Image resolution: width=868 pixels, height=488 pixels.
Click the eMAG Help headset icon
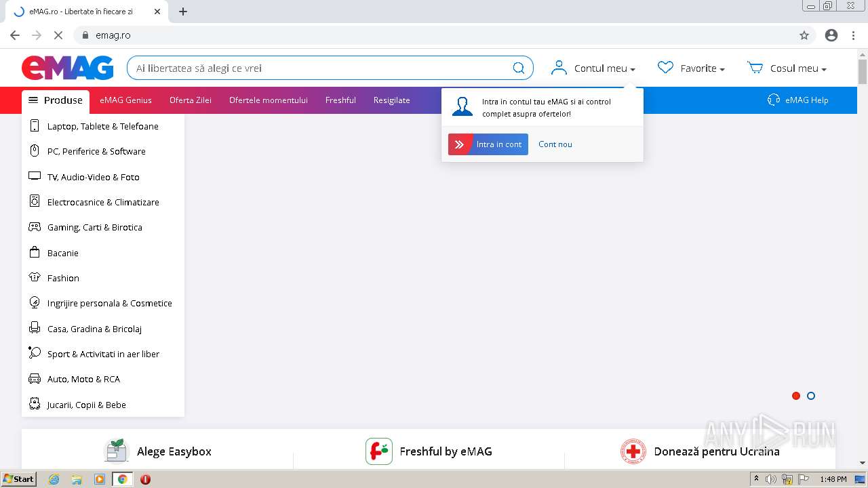[774, 100]
